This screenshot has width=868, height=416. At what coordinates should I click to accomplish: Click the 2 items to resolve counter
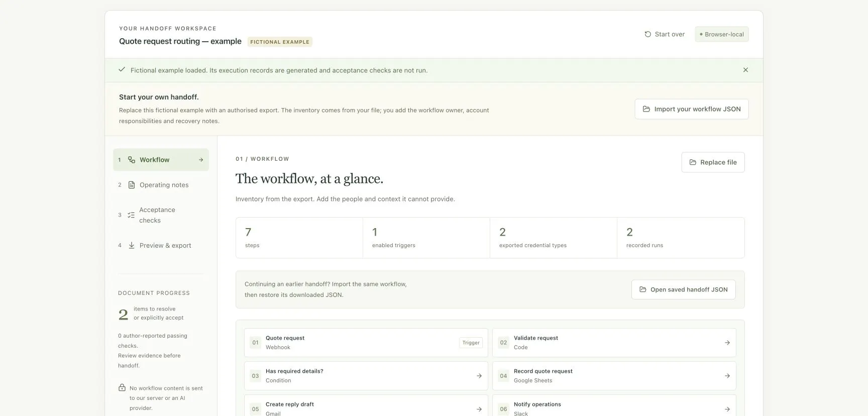(x=151, y=314)
